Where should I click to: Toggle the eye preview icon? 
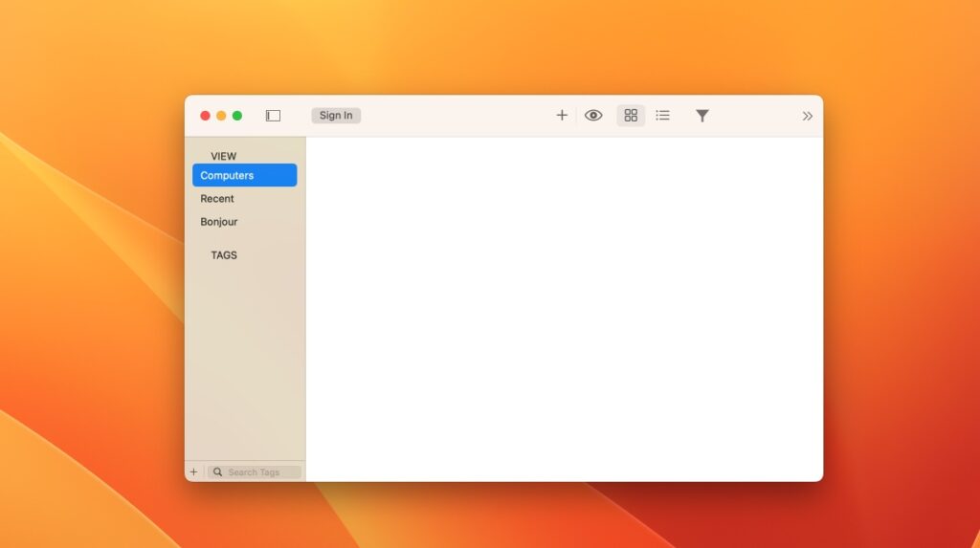(x=593, y=116)
